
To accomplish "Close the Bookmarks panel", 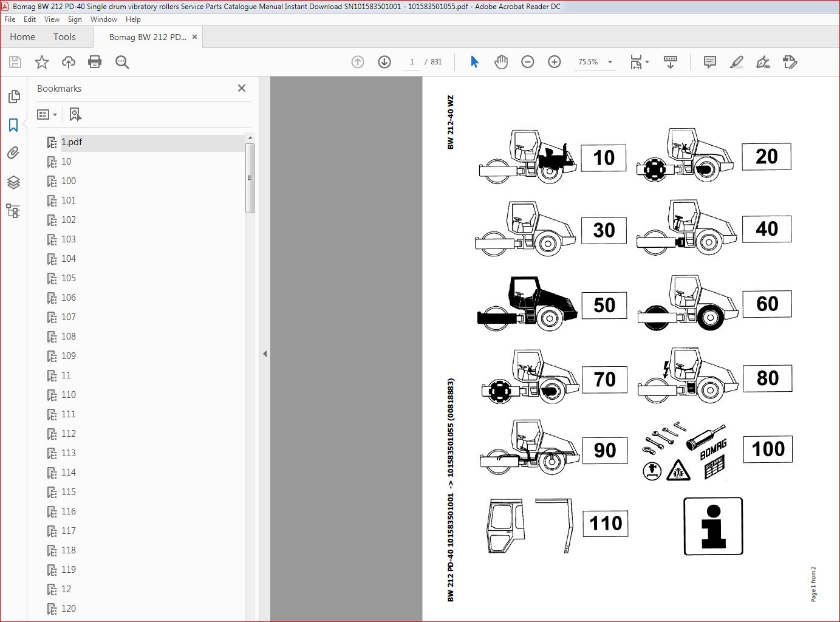I will [x=242, y=88].
